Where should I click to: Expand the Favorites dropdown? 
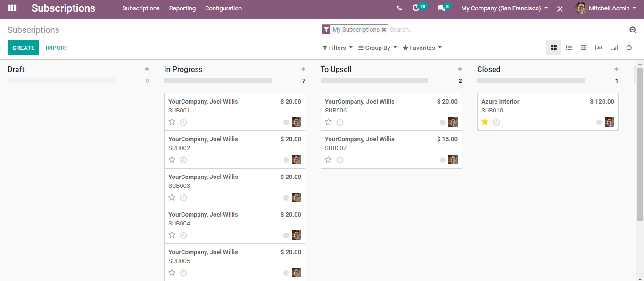422,48
